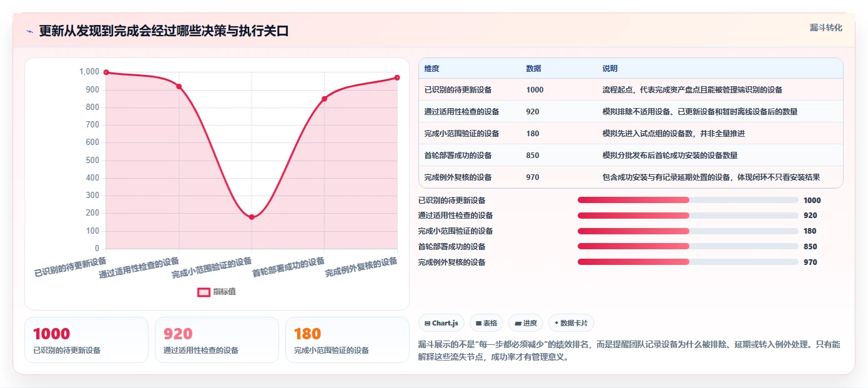Click the panel title 更新从发现到完成会经过哪些决策与执行关口
Viewport: 868px width, 388px height.
coord(164,31)
